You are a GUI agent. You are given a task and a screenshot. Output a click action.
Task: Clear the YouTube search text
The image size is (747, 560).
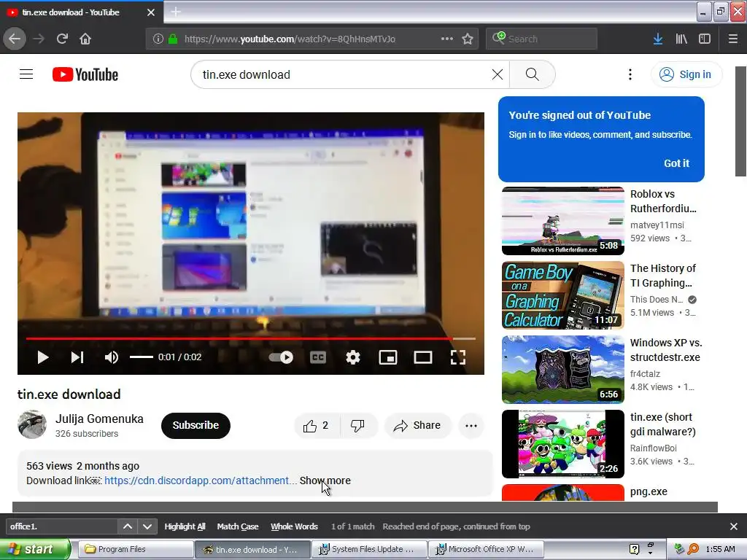click(498, 74)
